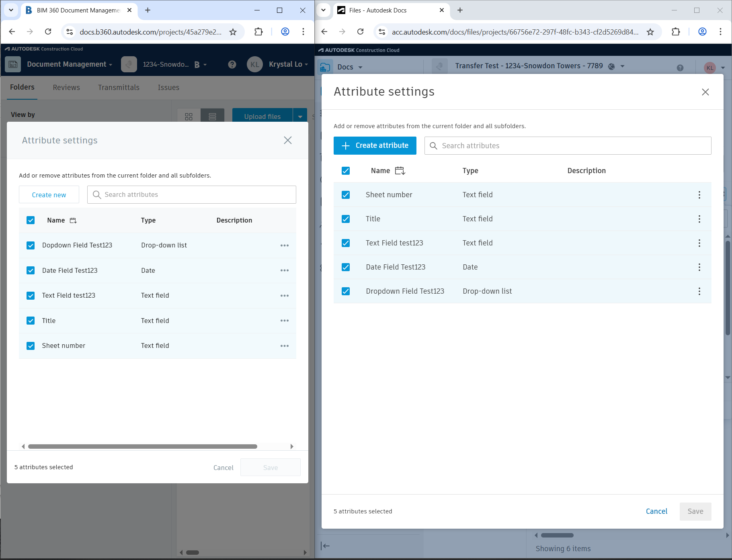
Task: Collapse the left panel in Autodesk Docs
Action: point(325,546)
